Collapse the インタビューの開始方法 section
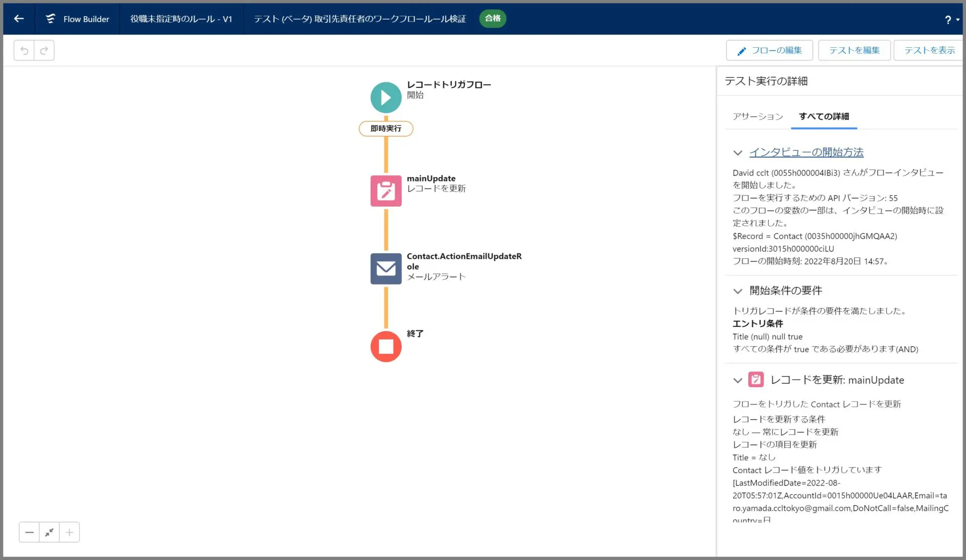The height and width of the screenshot is (560, 966). [x=738, y=153]
